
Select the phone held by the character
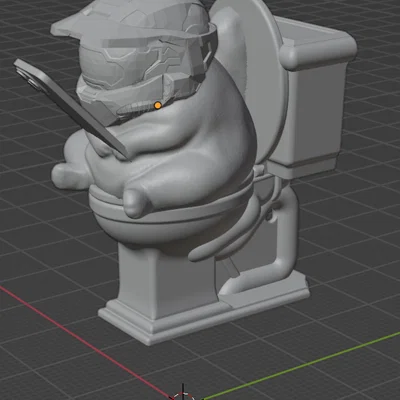pos(72,107)
